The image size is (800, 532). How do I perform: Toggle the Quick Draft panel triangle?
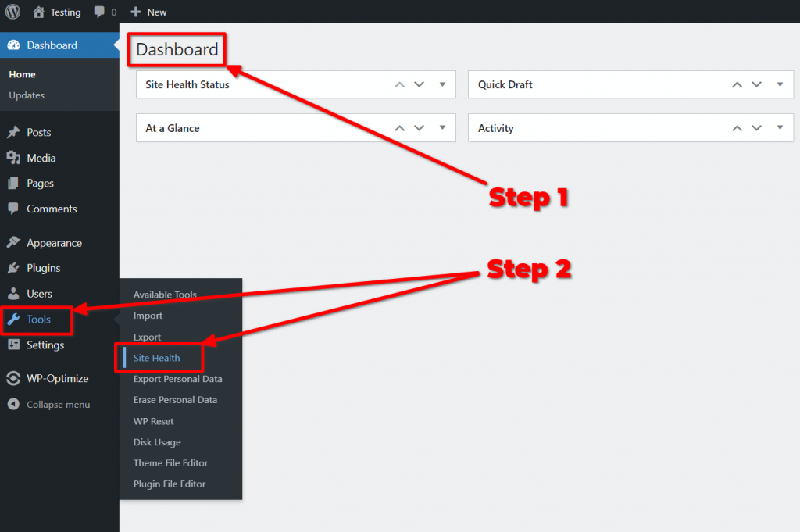(780, 84)
